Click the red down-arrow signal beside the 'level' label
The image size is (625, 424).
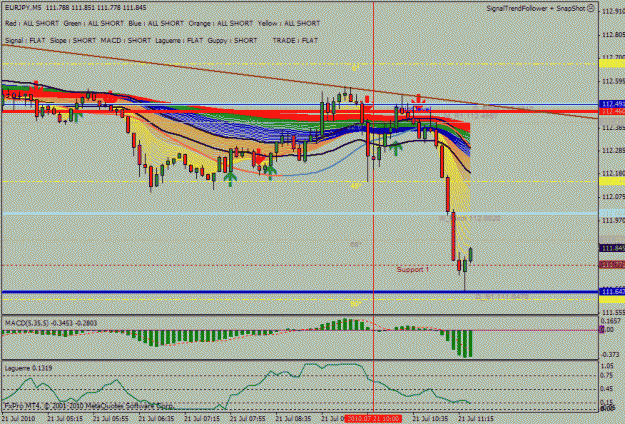[418, 100]
